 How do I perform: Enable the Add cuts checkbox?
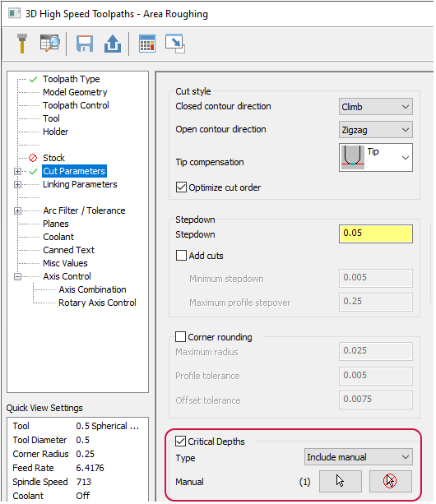coord(182,257)
